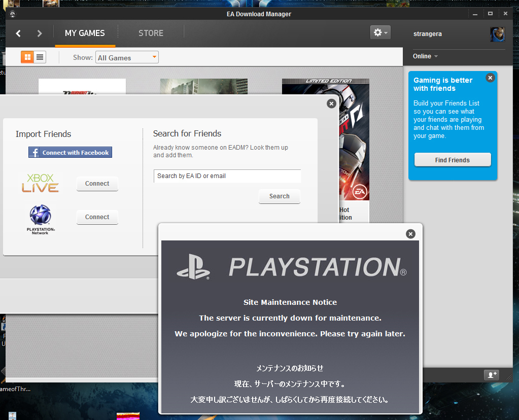Image resolution: width=519 pixels, height=420 pixels.
Task: Click Connect with Facebook
Action: tap(70, 153)
